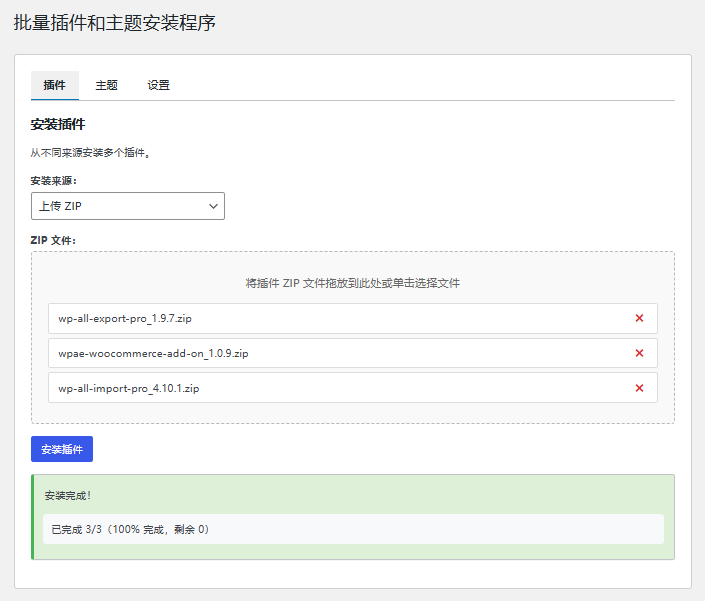Remove wpae-woocommerce-add-on_1.0.9.zip with its red X
705x601 pixels.
coord(639,353)
